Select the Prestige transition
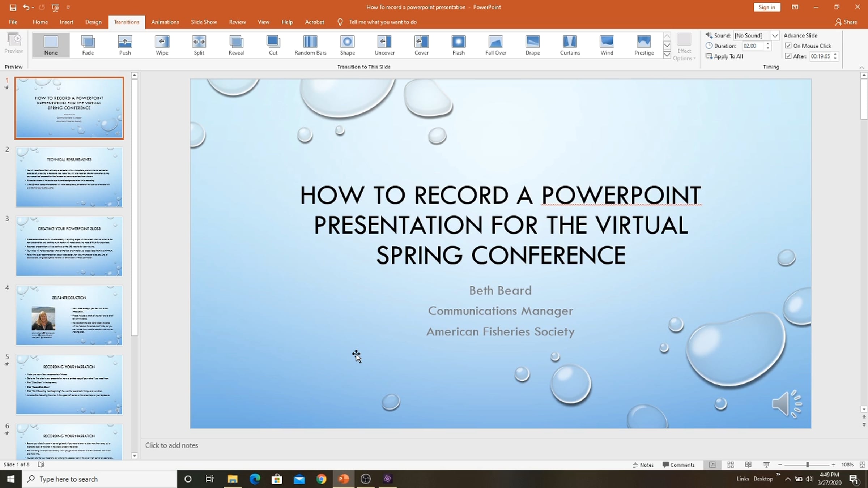This screenshot has width=868, height=488. pyautogui.click(x=644, y=45)
